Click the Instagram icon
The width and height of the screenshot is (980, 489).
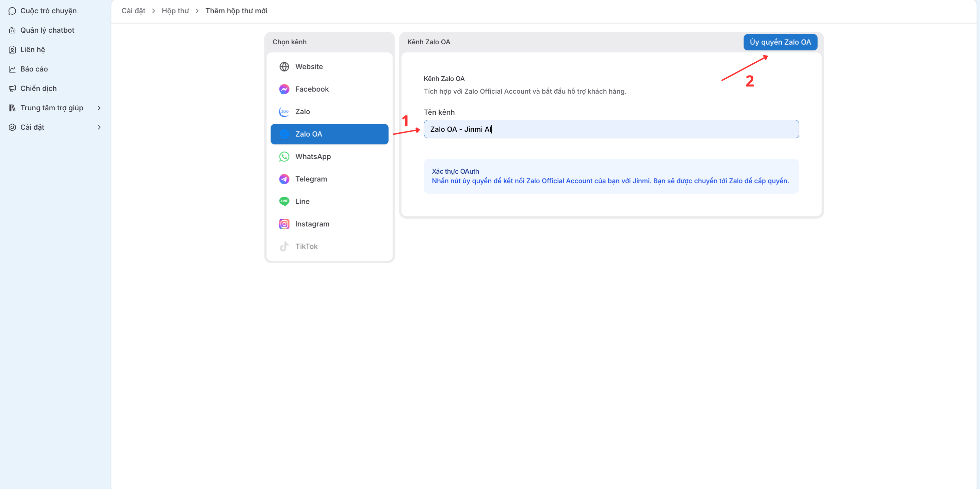[x=284, y=224]
